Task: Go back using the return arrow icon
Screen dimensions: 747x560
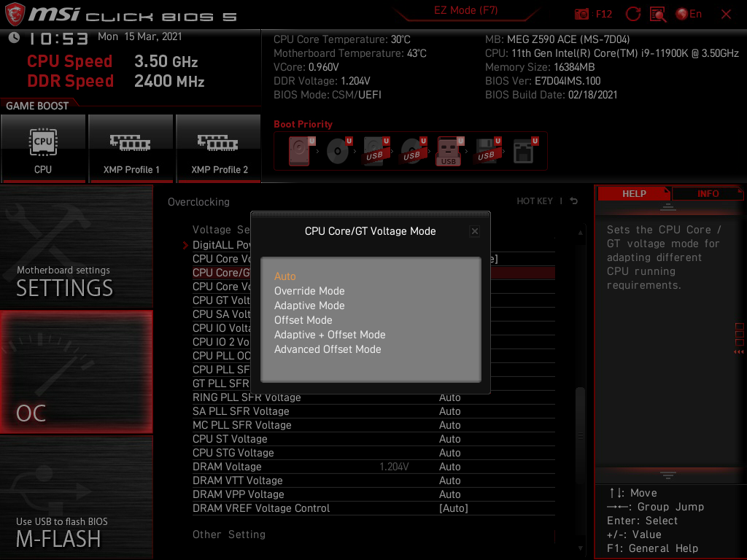Action: (574, 201)
